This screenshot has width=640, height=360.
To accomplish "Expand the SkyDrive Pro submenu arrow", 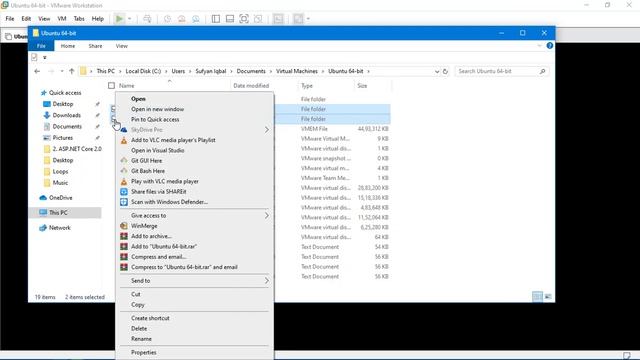I will pos(267,130).
